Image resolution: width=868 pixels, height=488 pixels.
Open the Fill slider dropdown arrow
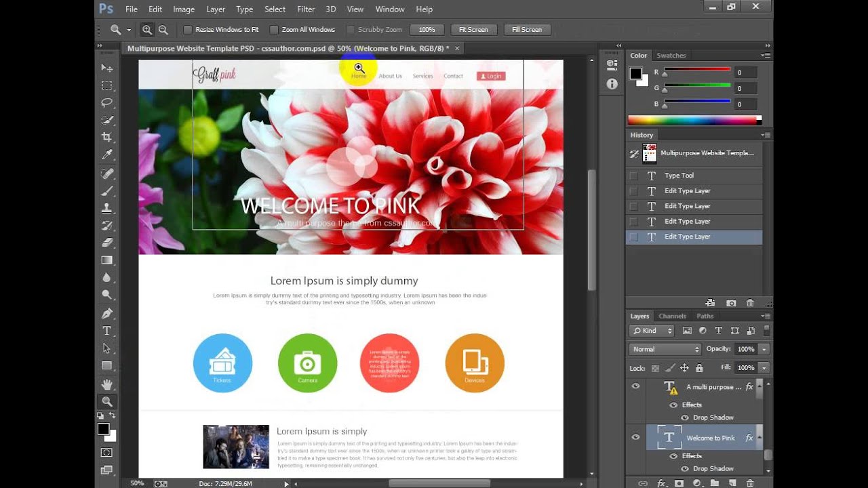pos(764,367)
